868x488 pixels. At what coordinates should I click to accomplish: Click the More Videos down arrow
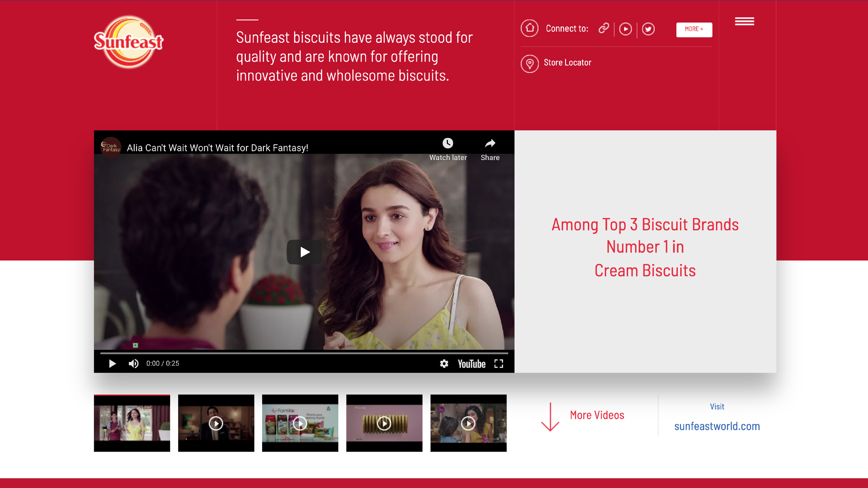(x=550, y=417)
